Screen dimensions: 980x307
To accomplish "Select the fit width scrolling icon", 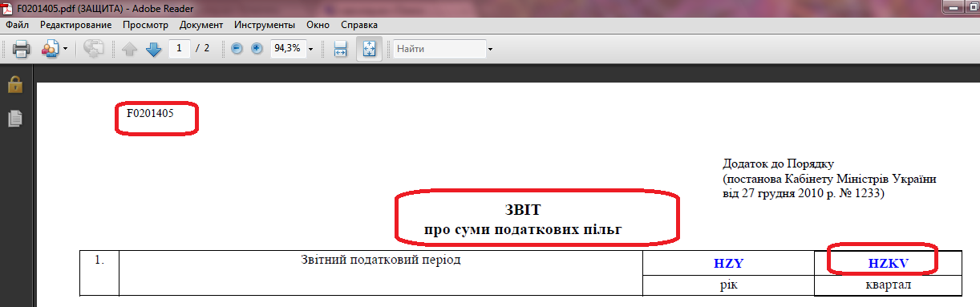I will [x=340, y=49].
